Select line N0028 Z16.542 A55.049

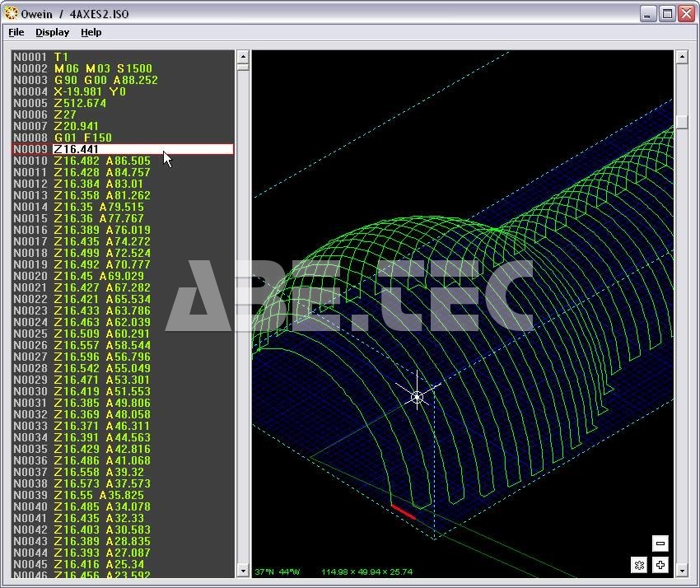pyautogui.click(x=123, y=368)
